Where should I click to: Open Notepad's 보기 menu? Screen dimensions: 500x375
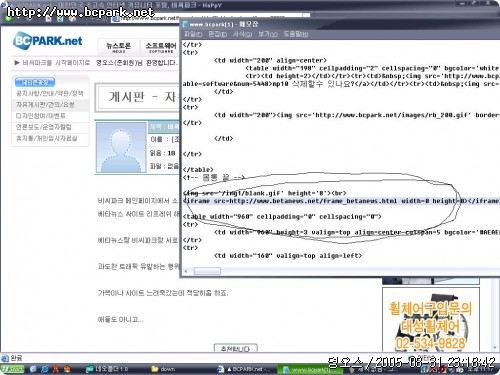click(x=268, y=34)
